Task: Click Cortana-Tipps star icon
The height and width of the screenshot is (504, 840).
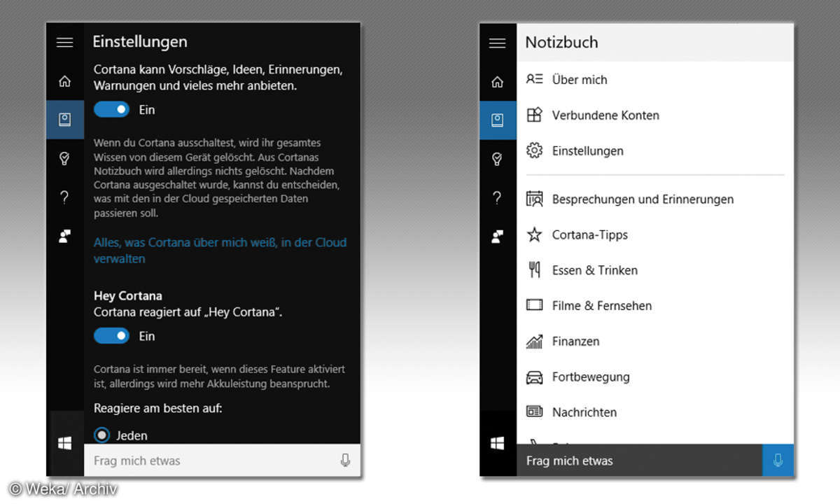Action: tap(535, 234)
